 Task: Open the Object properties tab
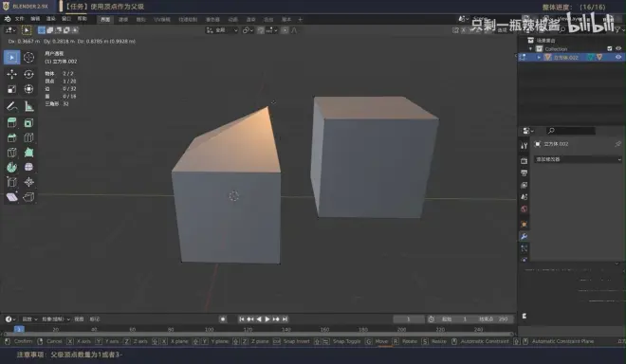coord(524,225)
